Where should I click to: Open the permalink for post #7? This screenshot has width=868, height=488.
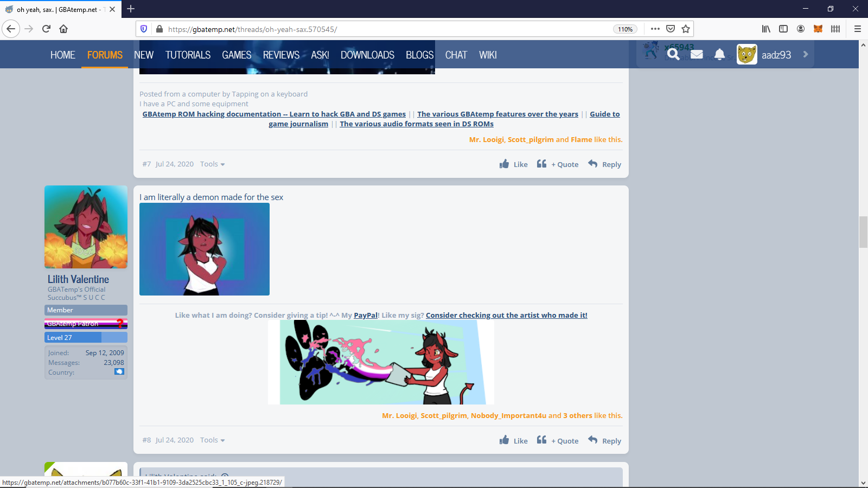[146, 164]
